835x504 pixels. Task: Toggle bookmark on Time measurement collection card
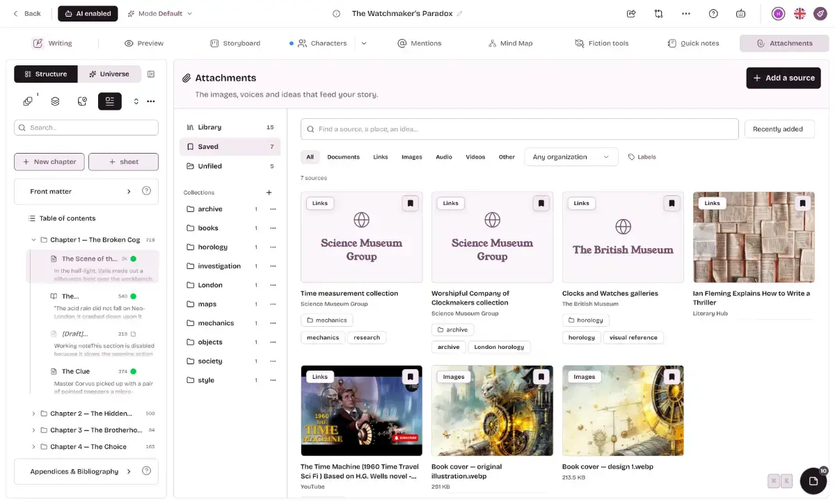click(411, 203)
